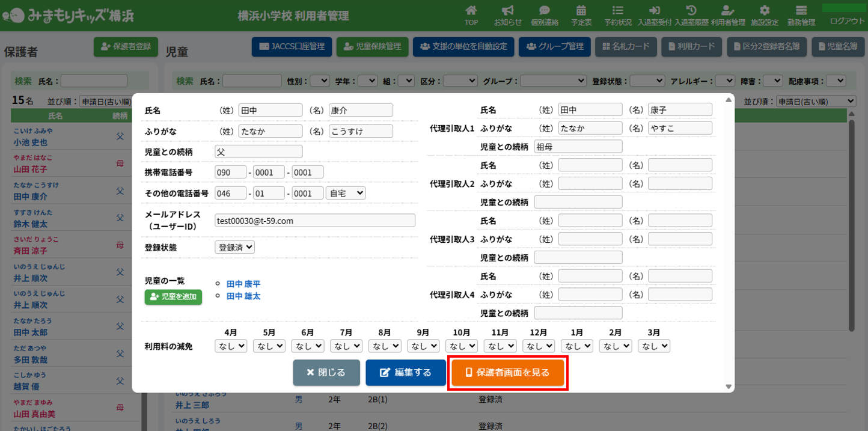
Task: Expand the 登録状態 dropdown showing 登録済
Action: coord(234,247)
